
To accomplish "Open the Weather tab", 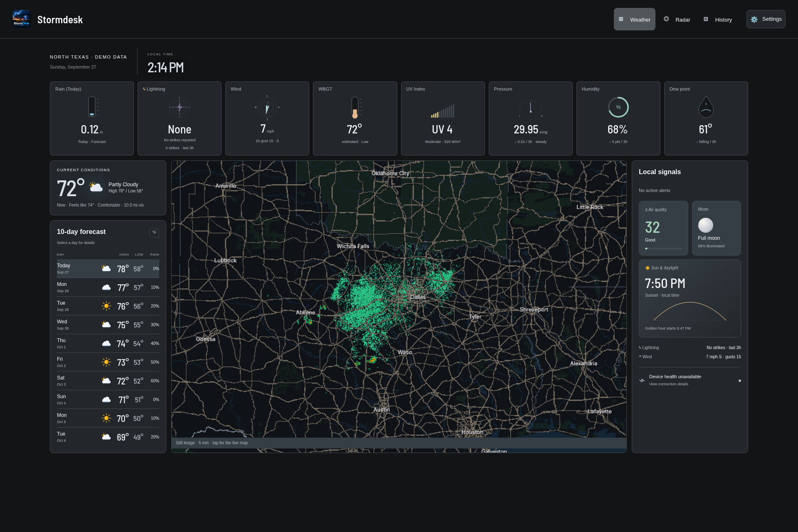I will point(635,19).
